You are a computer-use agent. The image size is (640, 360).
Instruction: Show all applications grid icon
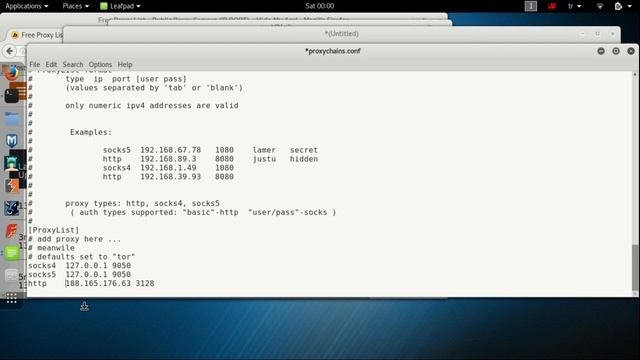[11, 299]
